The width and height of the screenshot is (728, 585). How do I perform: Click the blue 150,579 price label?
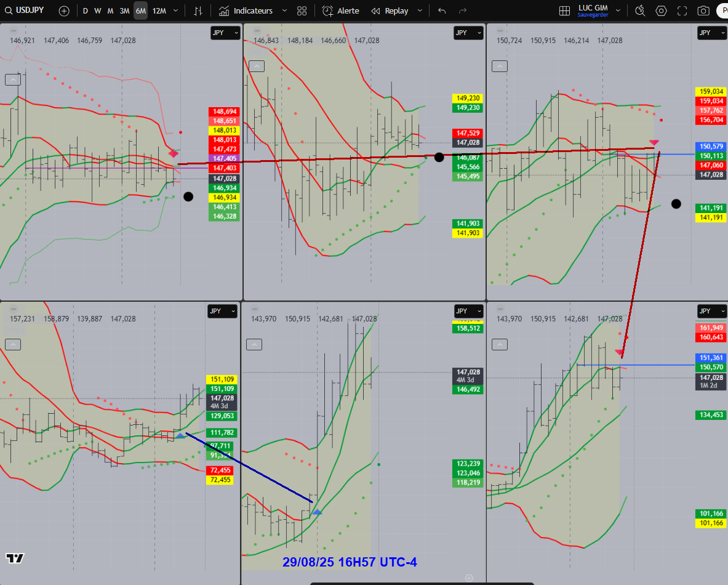coord(711,147)
